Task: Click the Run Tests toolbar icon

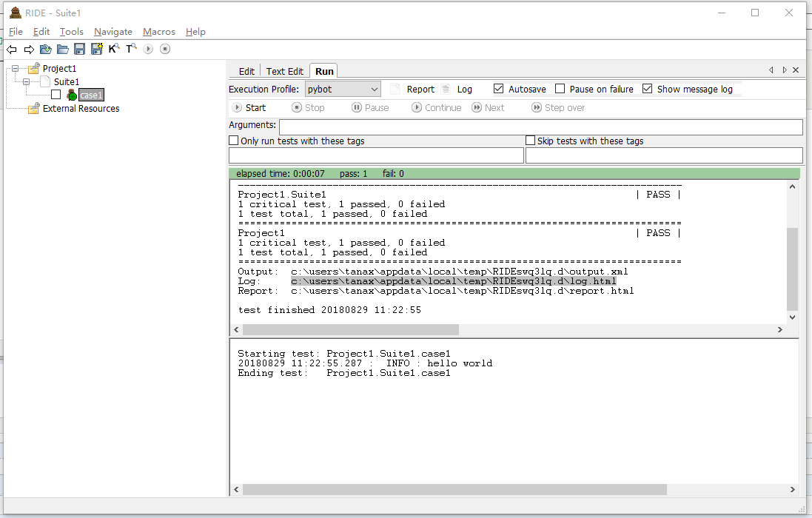Action: click(x=148, y=49)
